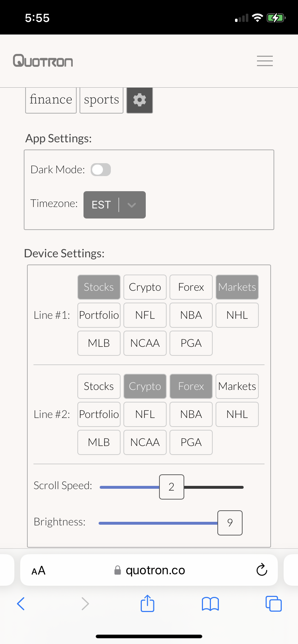Open Safari bookmarks book icon

pyautogui.click(x=211, y=604)
